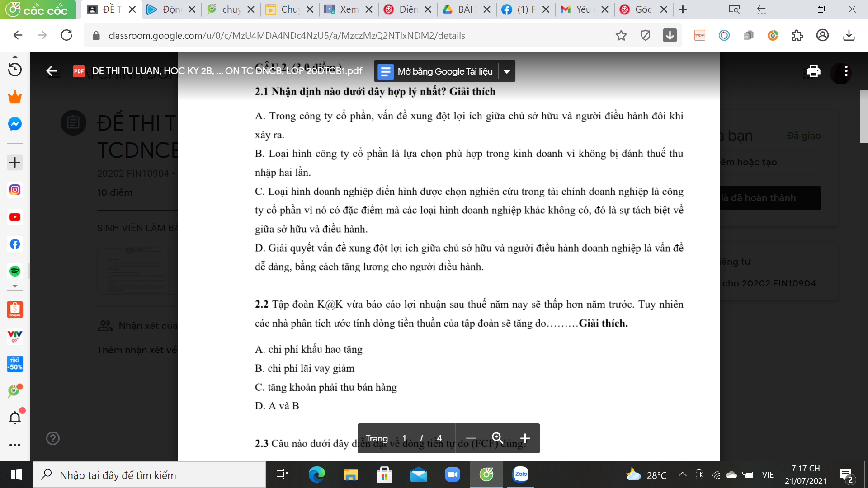
Task: Reload the current page
Action: click(x=66, y=35)
